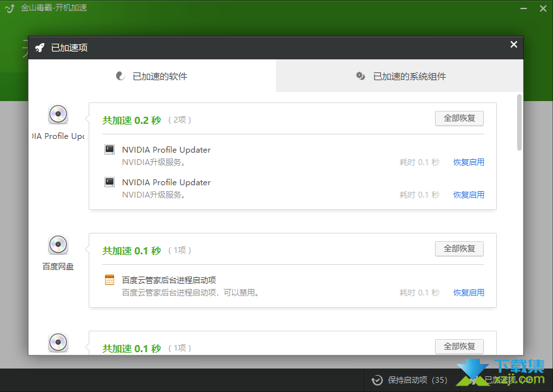Image resolution: width=553 pixels, height=392 pixels.
Task: Click 共加速 0.1 秒 in the 百度网盘 group
Action: [132, 251]
